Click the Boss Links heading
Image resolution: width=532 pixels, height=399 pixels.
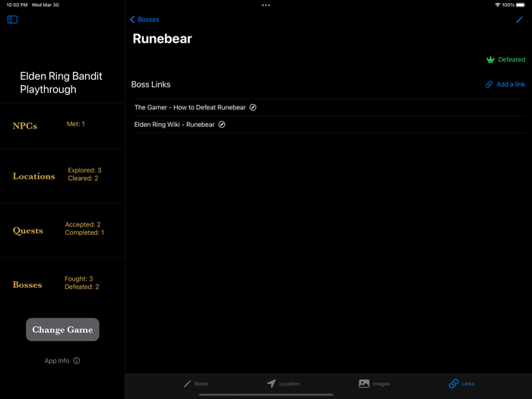[x=150, y=84]
